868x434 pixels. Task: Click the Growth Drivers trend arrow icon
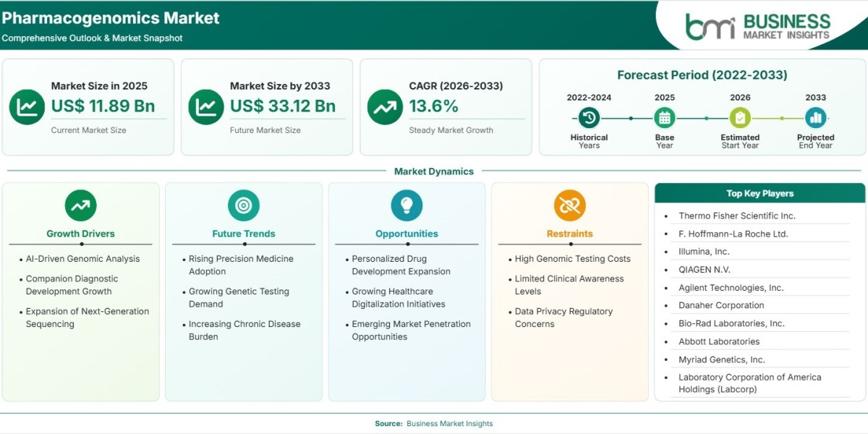80,205
